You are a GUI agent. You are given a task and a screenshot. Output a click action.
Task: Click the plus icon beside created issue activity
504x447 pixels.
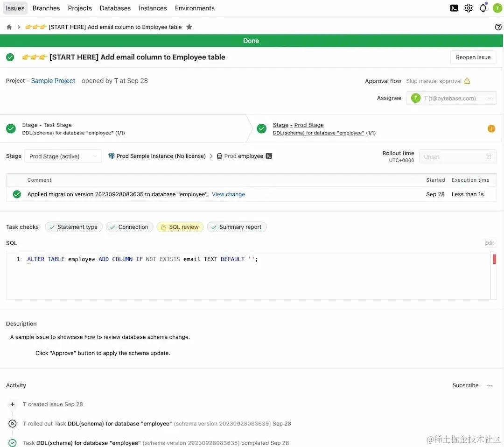(x=12, y=404)
